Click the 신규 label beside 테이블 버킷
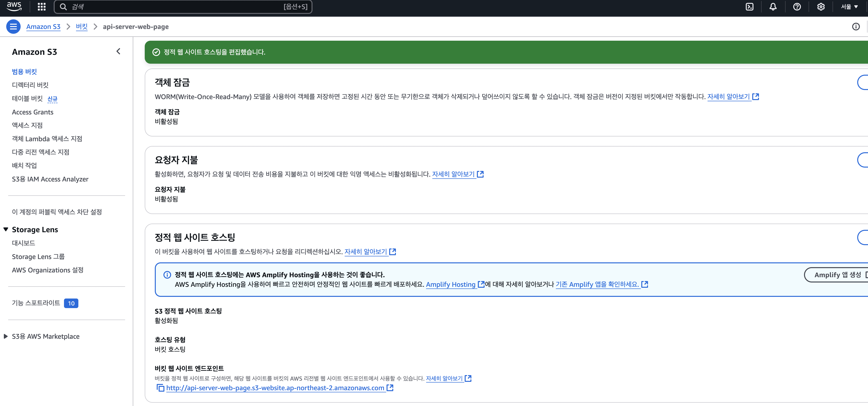868x406 pixels. pyautogui.click(x=52, y=99)
